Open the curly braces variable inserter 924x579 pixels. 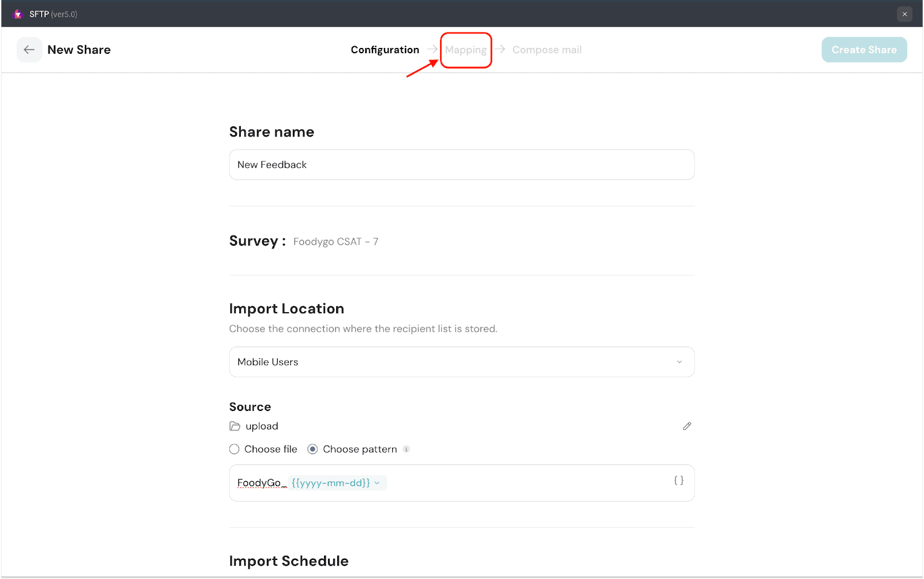[x=679, y=481]
